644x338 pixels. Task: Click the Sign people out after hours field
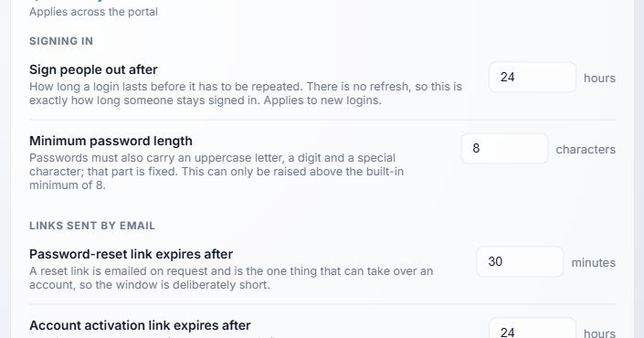tap(533, 78)
